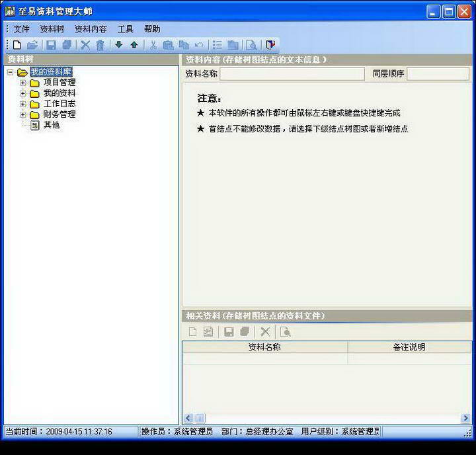Viewport: 476px width, 455px height.
Task: Click Save icon in related files toolbar
Action: pos(229,331)
